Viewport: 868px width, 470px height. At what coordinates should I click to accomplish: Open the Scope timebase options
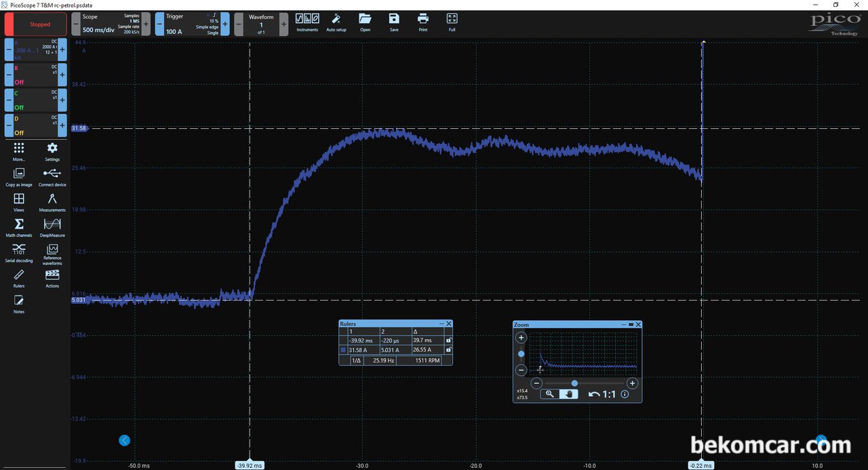[111, 24]
